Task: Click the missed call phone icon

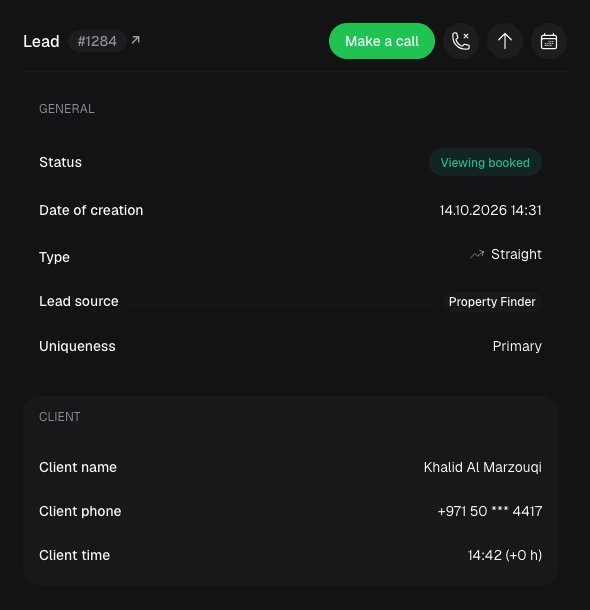Action: pyautogui.click(x=461, y=41)
